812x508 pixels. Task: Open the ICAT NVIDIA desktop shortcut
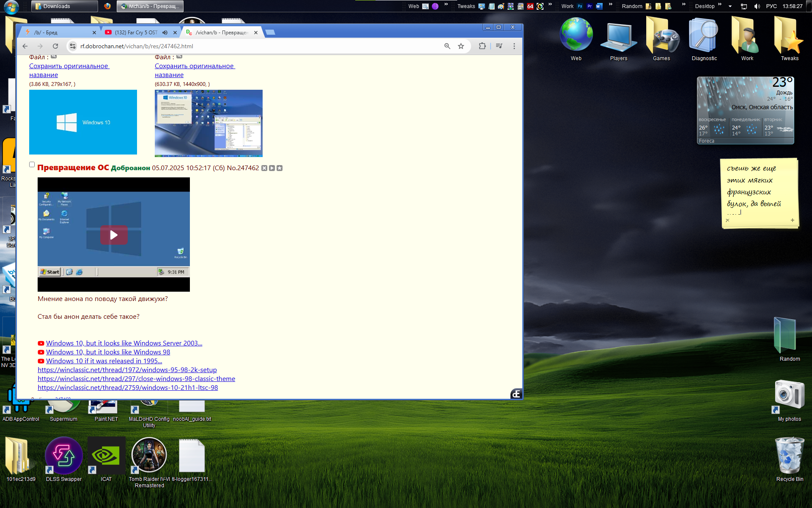(x=106, y=459)
